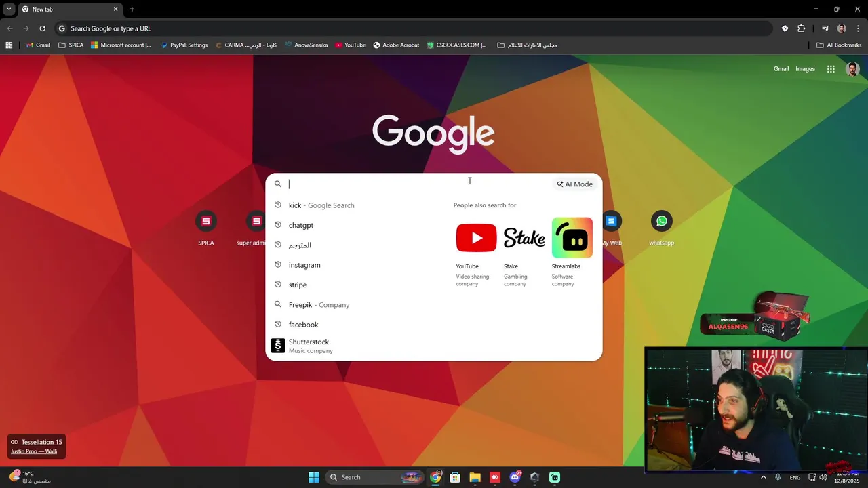Close the New tab tab
The image size is (868, 488).
(x=115, y=9)
